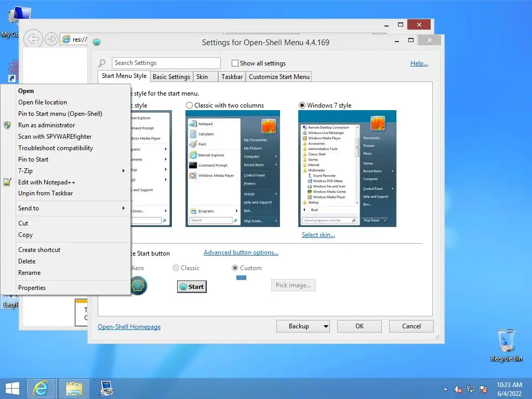Click the shield icon beside Run as administrator

tap(7, 125)
